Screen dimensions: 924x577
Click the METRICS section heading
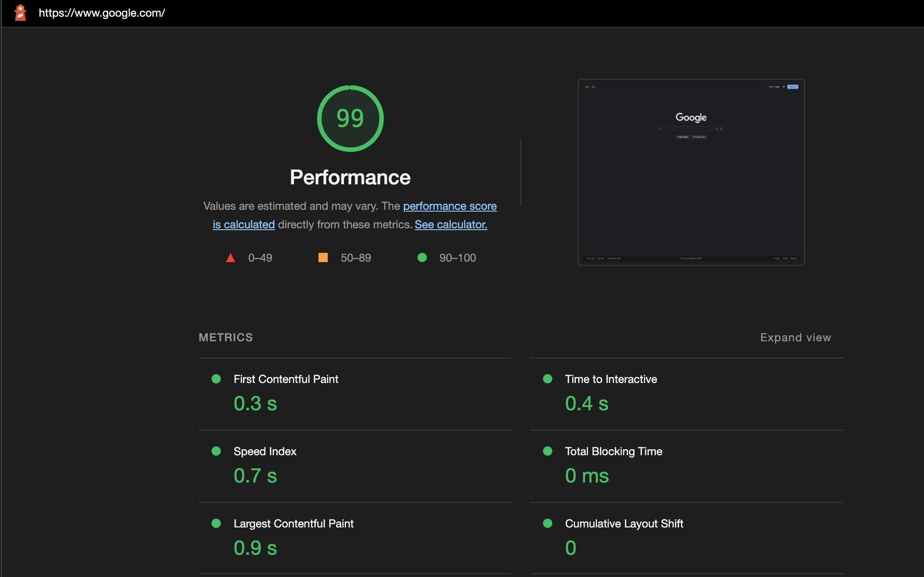[x=226, y=338]
